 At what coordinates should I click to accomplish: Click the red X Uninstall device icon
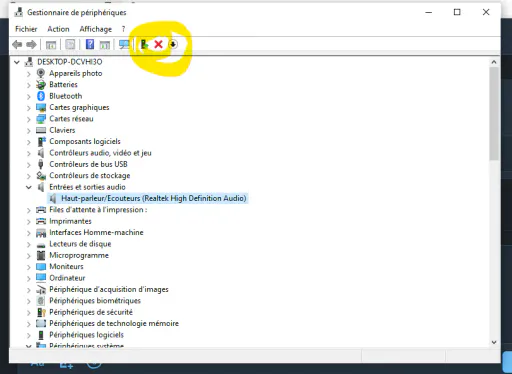pyautogui.click(x=158, y=44)
